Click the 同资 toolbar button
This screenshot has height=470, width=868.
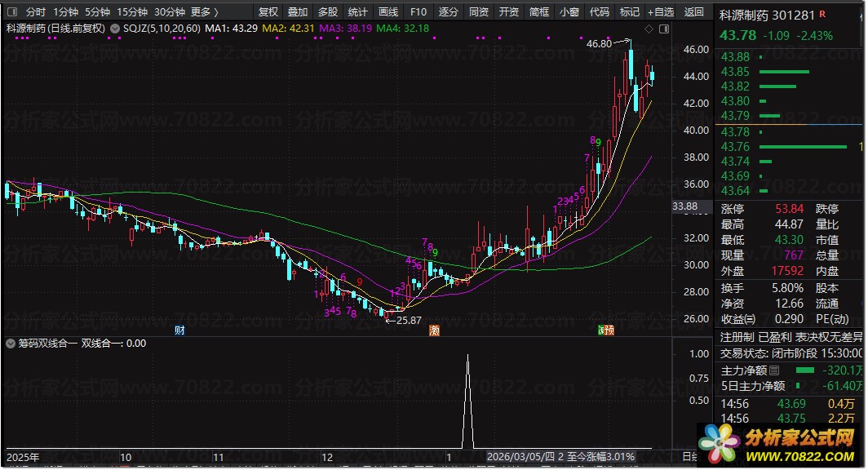[479, 11]
